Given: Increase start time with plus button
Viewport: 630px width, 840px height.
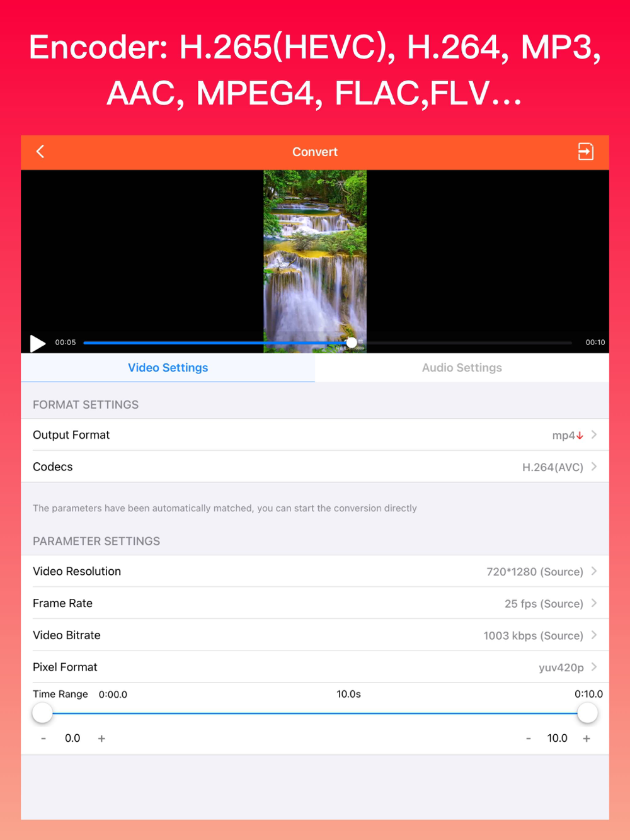Looking at the screenshot, I should tap(101, 739).
